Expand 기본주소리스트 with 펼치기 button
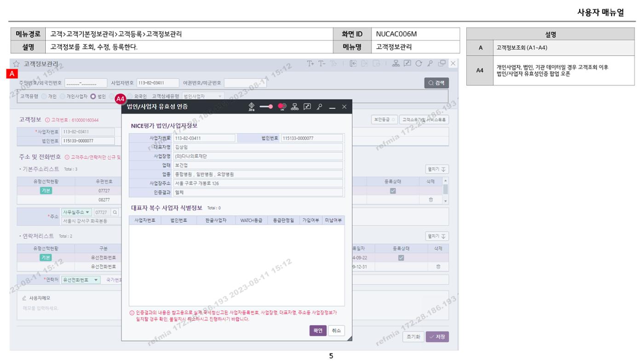This screenshot has height=362, width=644. tap(437, 170)
